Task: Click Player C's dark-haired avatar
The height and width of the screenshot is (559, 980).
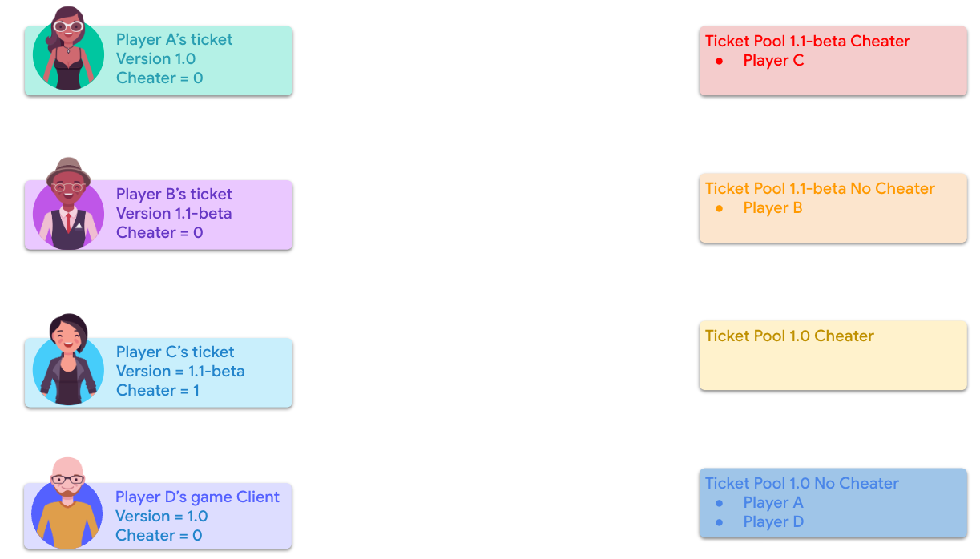Action: pyautogui.click(x=68, y=360)
